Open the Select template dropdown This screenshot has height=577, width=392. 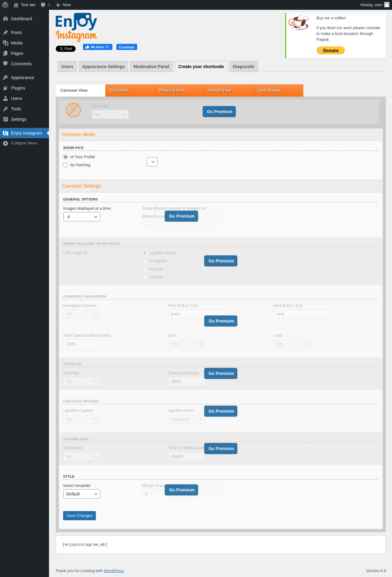(82, 494)
